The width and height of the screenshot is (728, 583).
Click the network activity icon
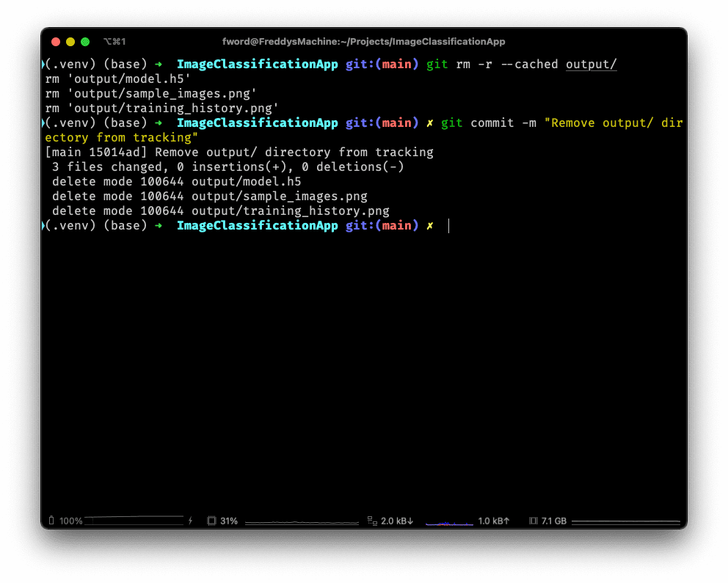pos(372,521)
